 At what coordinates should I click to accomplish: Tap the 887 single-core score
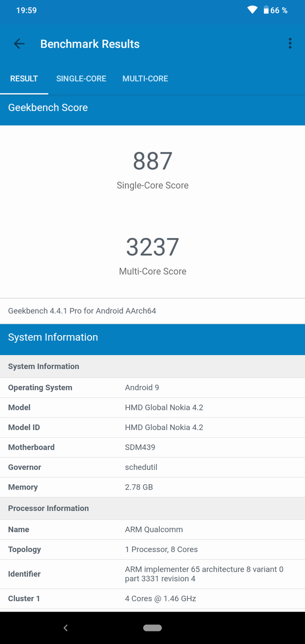[152, 161]
